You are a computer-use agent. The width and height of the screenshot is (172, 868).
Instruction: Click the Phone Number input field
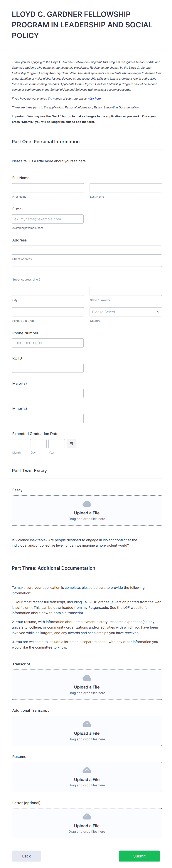[x=48, y=343]
